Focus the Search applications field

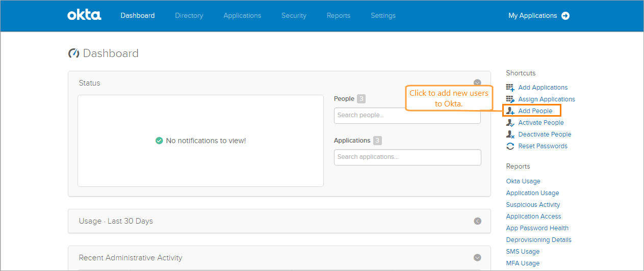coord(407,157)
